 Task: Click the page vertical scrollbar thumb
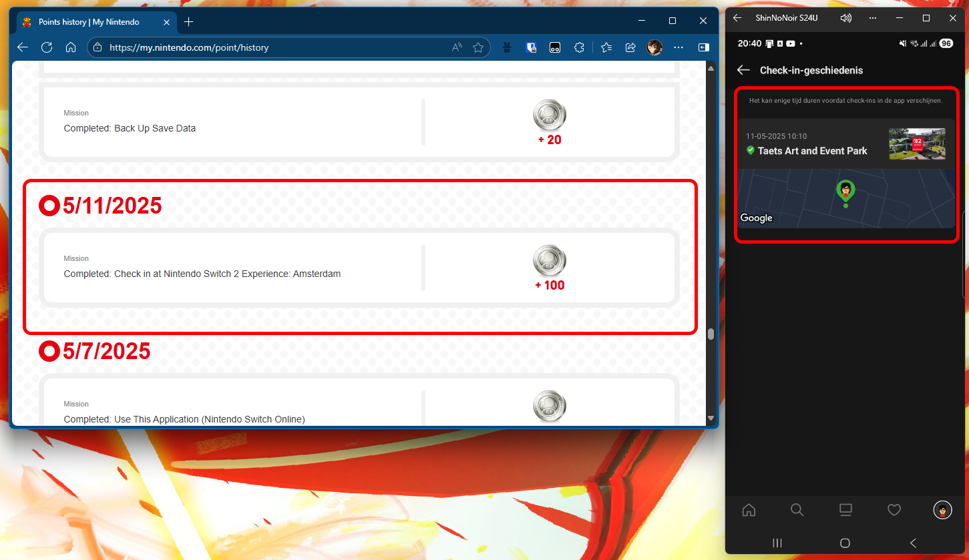pyautogui.click(x=711, y=334)
